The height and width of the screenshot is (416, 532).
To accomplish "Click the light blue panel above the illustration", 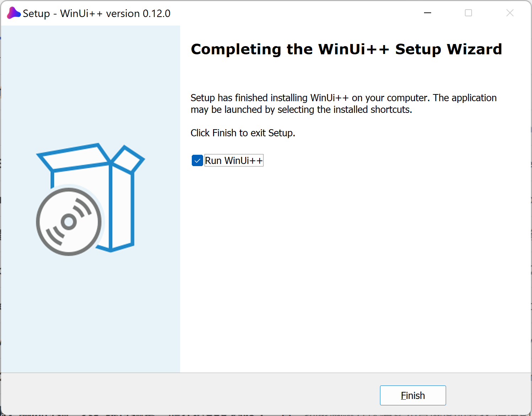I will (x=91, y=82).
